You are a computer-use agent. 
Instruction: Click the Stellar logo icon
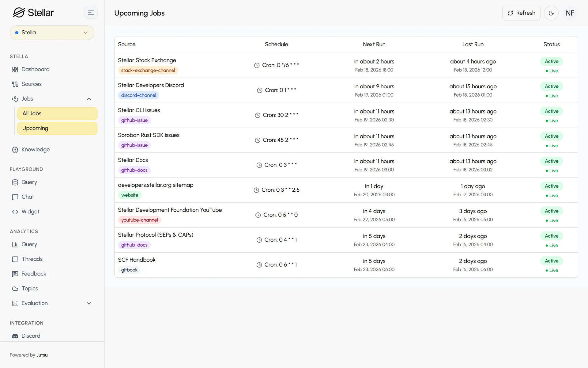19,13
